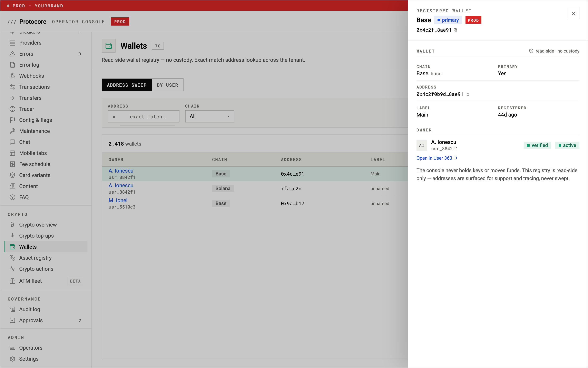Click the ADDRESS column header in table
588x368 pixels.
pyautogui.click(x=291, y=160)
